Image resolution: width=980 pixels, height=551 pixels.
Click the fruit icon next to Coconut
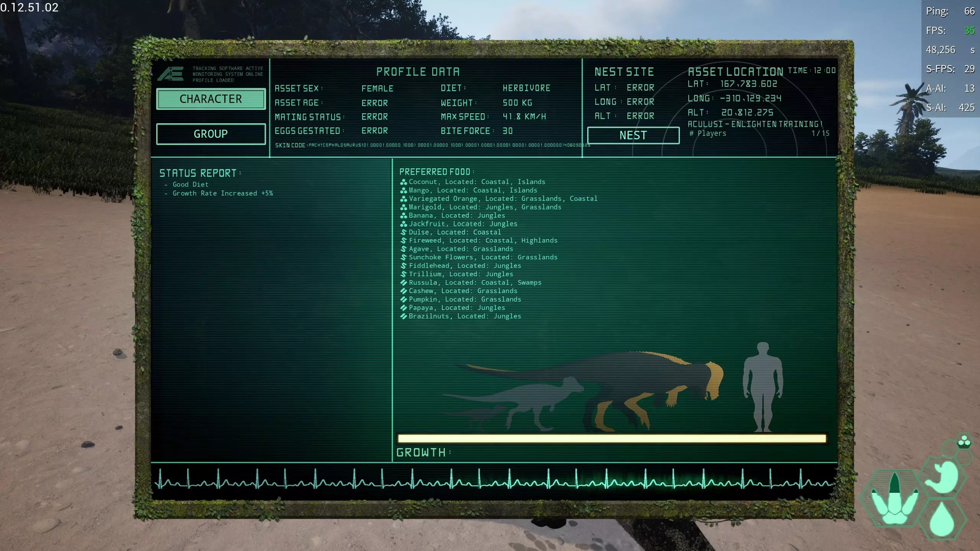[x=403, y=182]
